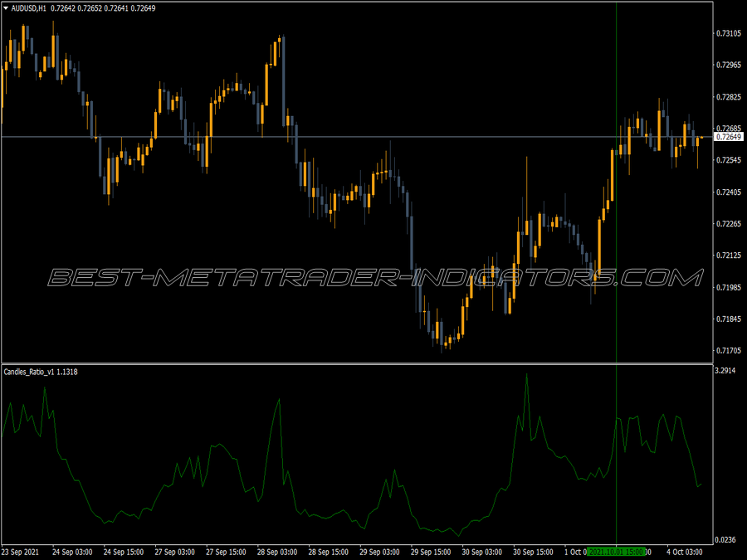747x560 pixels.
Task: Click the Candles_Ratio_v1 1.1318 indicator label
Action: (41, 372)
